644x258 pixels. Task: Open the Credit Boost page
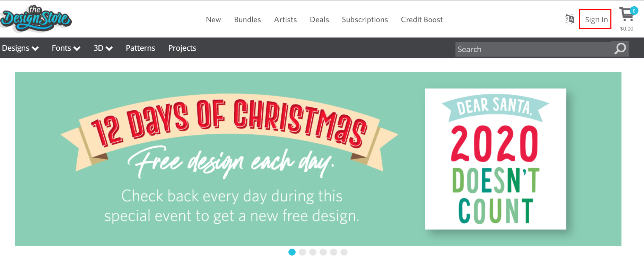(421, 19)
